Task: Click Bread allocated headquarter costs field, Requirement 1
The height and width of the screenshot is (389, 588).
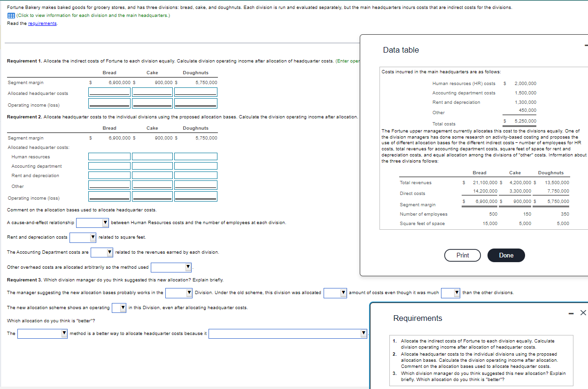Action: 109,93
